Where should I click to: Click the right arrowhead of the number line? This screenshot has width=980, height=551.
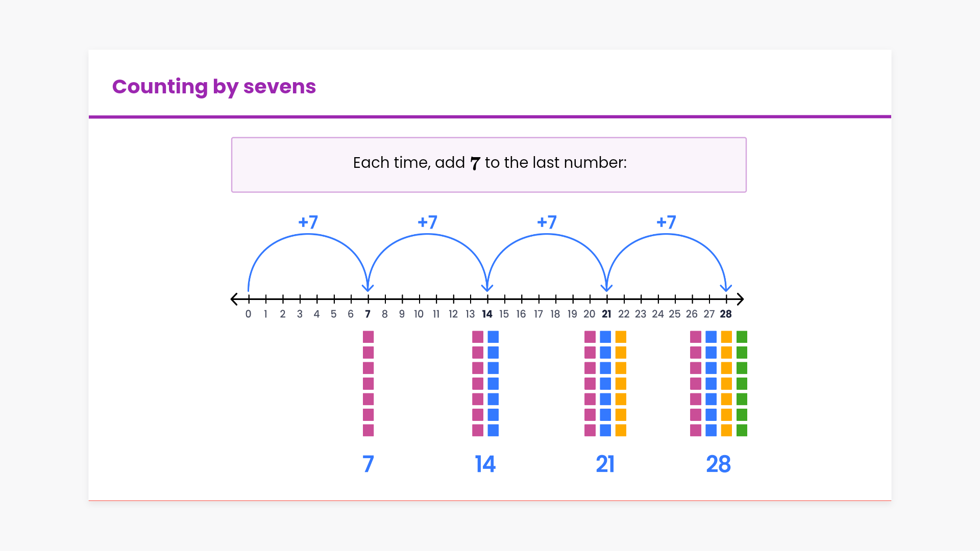pyautogui.click(x=740, y=299)
